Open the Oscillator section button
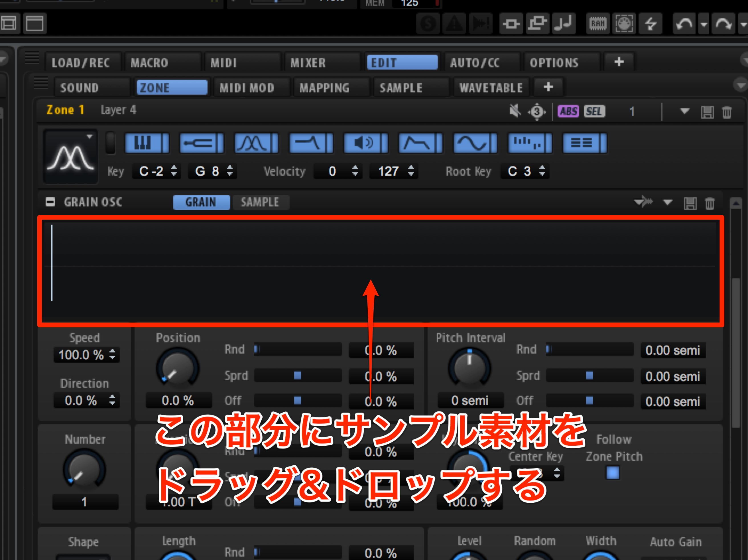The image size is (748, 560). [x=256, y=143]
